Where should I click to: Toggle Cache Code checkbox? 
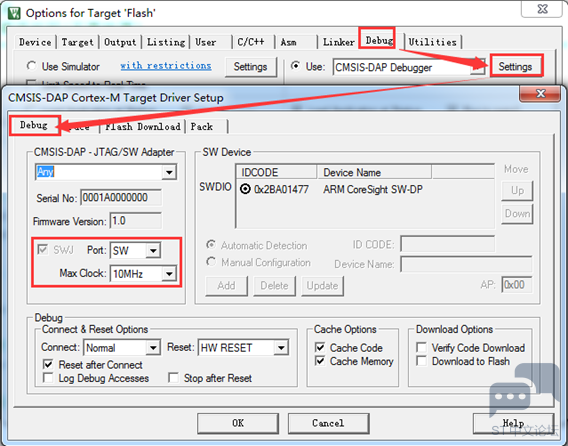[x=320, y=347]
